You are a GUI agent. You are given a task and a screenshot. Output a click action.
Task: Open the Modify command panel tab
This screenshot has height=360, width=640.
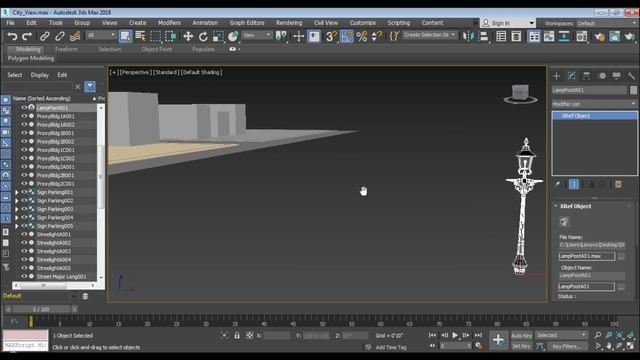tap(571, 76)
